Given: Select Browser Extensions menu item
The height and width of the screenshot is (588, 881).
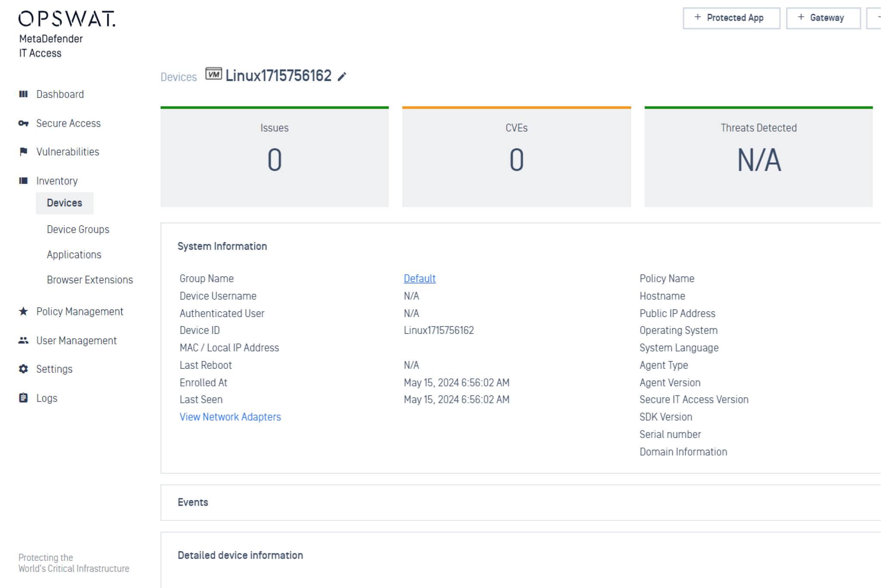Looking at the screenshot, I should coord(90,280).
